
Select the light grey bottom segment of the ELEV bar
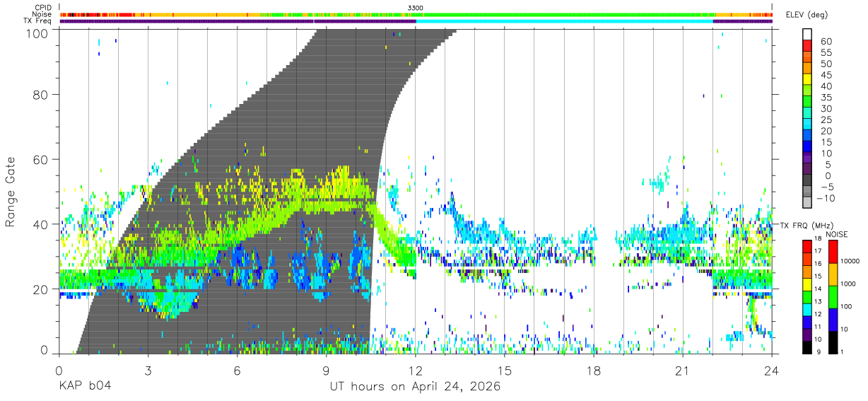807,202
